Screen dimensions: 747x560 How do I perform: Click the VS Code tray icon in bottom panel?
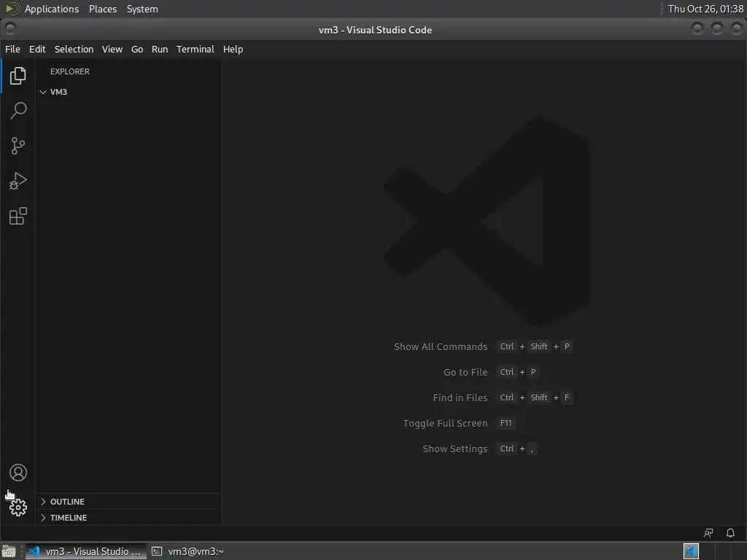point(691,551)
